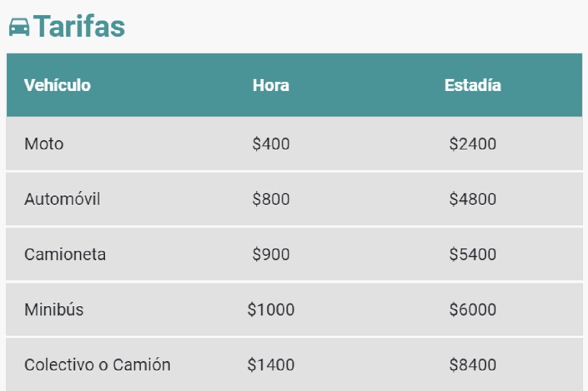Click the $900 hourly rate for Camioneta
This screenshot has height=391, width=588.
(271, 254)
